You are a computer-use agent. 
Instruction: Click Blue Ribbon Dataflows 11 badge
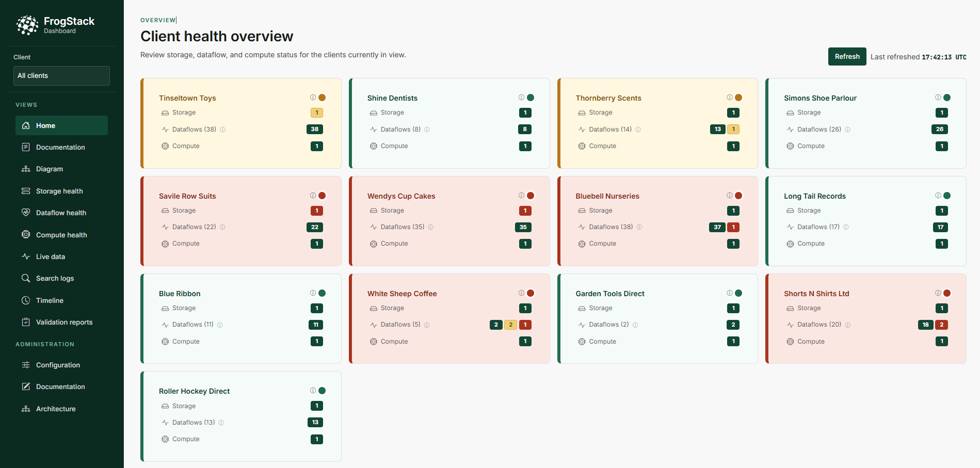coord(316,325)
